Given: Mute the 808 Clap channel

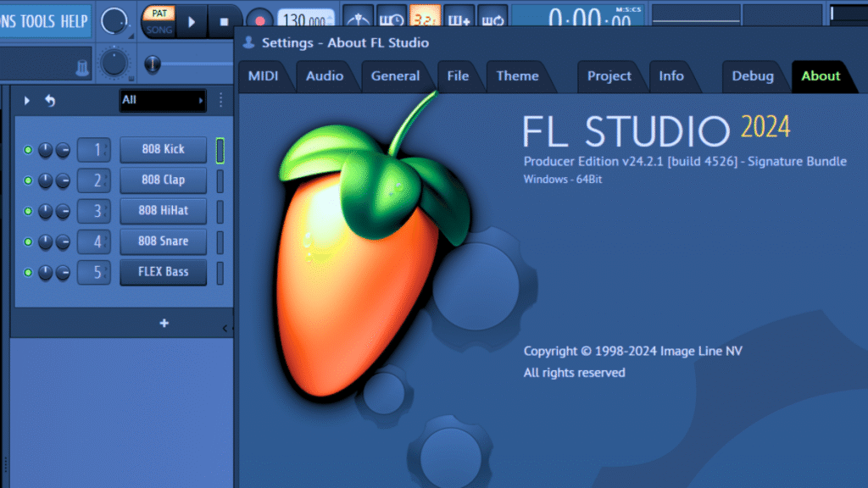Looking at the screenshot, I should (28, 180).
